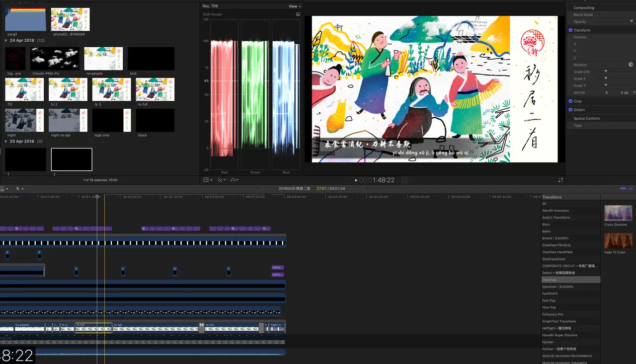
Task: Click the Scale (All) slider handle
Action: tap(606, 72)
